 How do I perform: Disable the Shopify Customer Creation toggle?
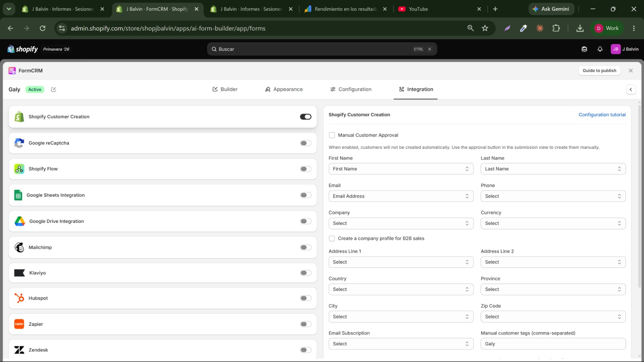pyautogui.click(x=305, y=117)
